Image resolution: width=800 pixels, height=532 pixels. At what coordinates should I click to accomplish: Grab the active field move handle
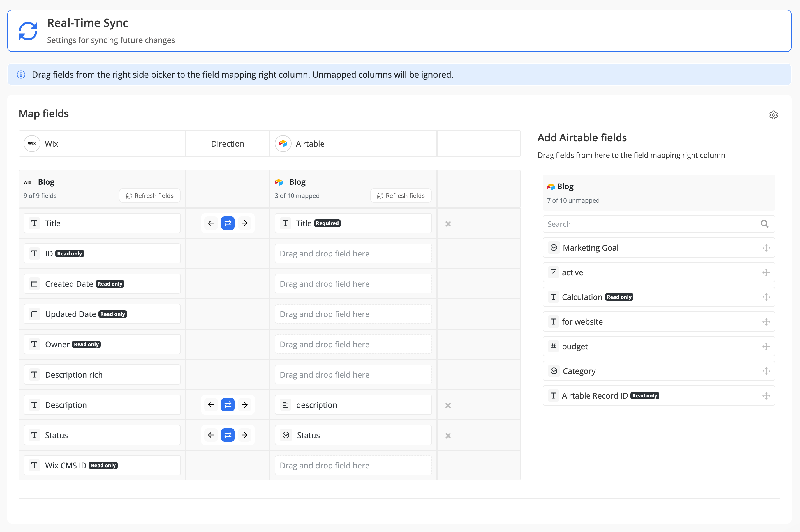(766, 272)
